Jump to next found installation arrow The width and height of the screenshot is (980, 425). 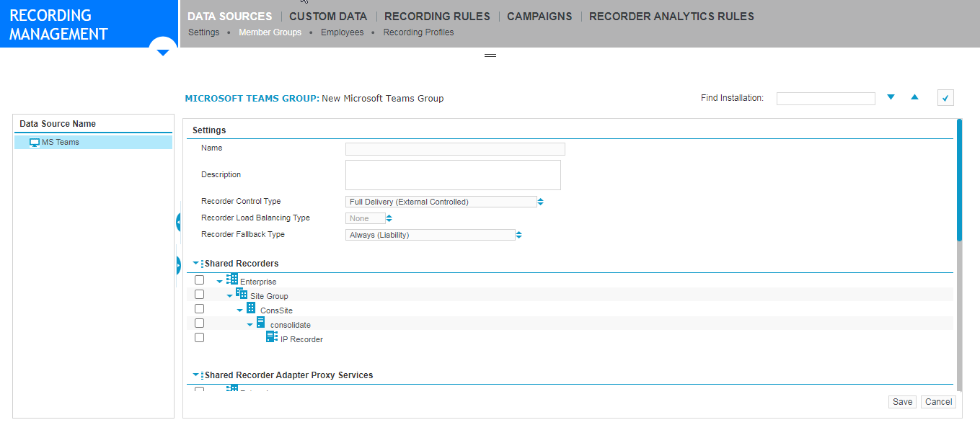pos(891,97)
